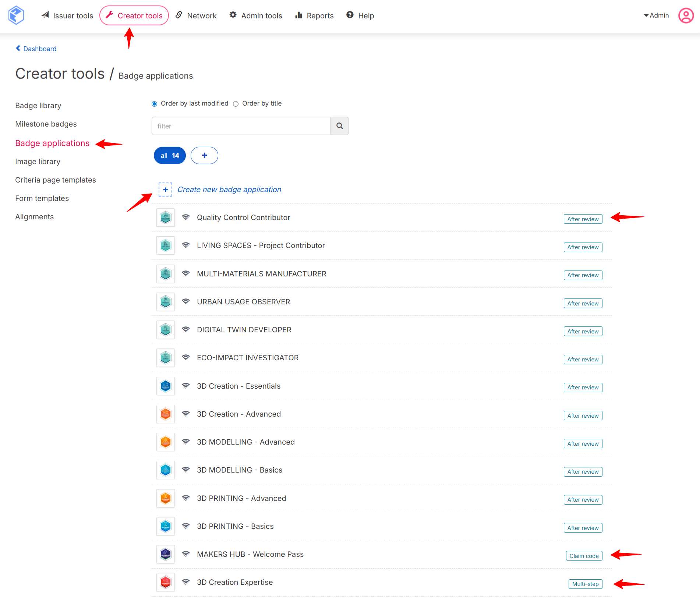The image size is (700, 601).
Task: Go back to Dashboard
Action: [x=36, y=49]
